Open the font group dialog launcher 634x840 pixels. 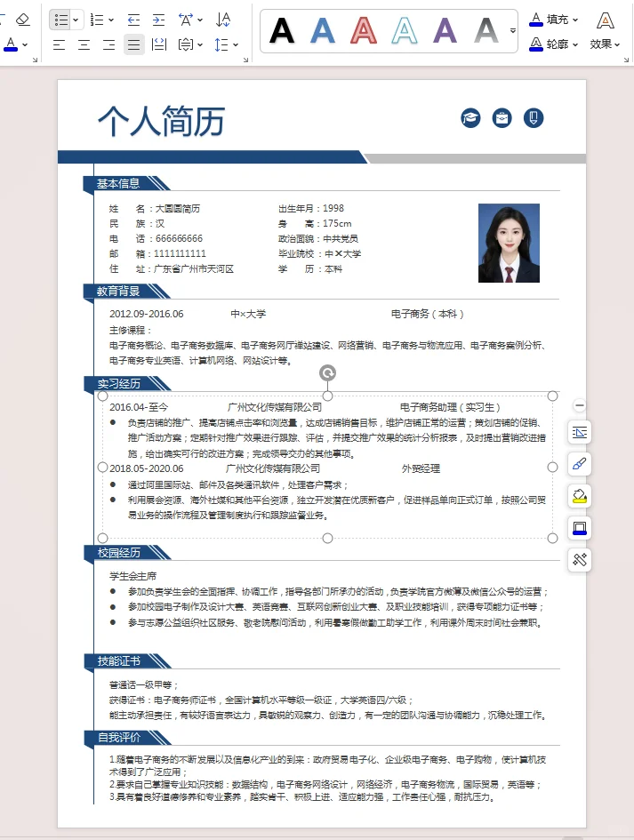[x=35, y=60]
